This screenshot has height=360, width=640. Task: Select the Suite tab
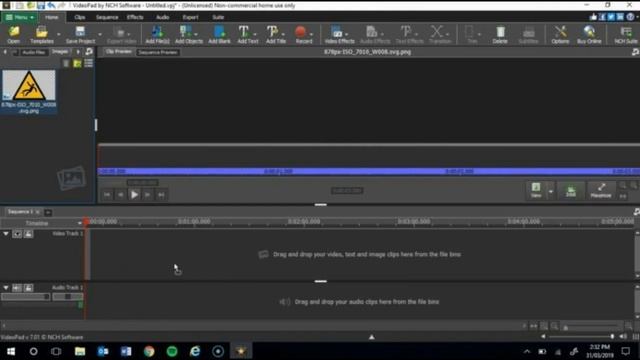pos(218,17)
